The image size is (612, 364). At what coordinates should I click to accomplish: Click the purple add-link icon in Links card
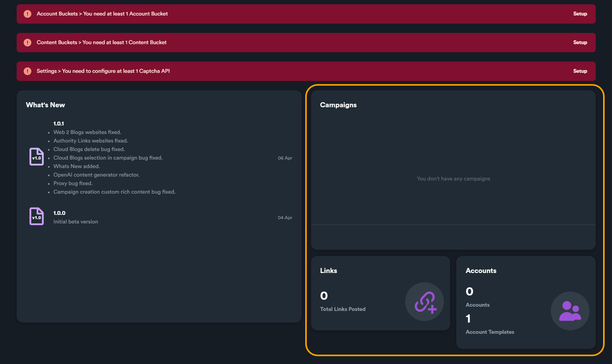click(x=425, y=302)
